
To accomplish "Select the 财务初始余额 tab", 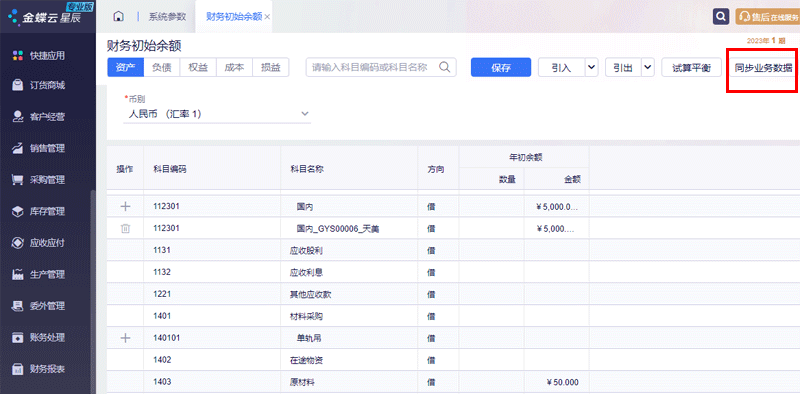I will click(234, 16).
